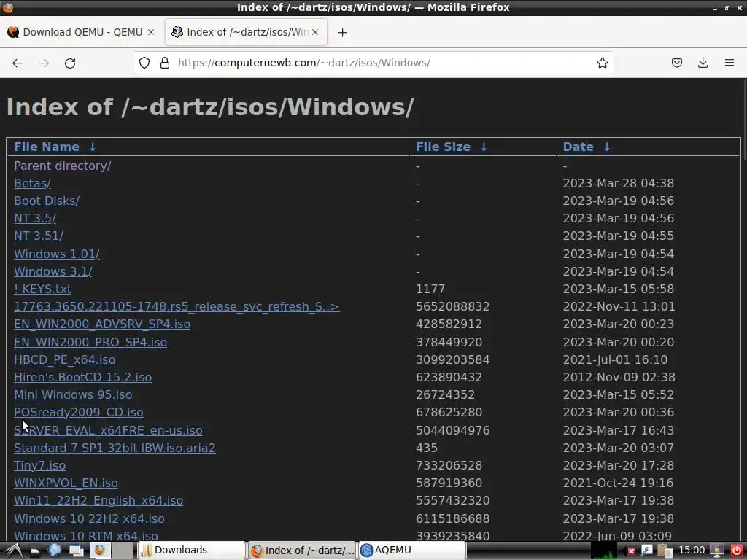Screen dimensions: 747x560
Task: Go back to the previous page
Action: point(18,63)
